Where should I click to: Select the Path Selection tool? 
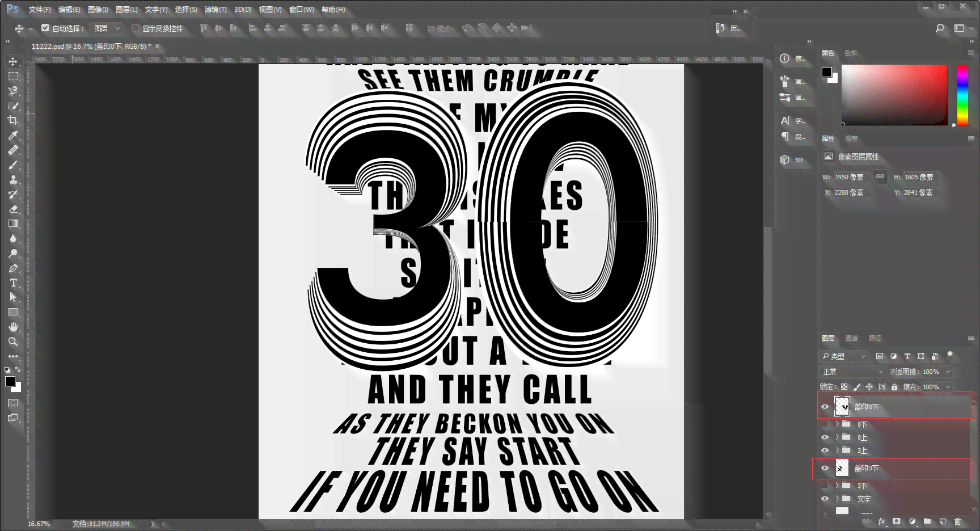point(13,297)
